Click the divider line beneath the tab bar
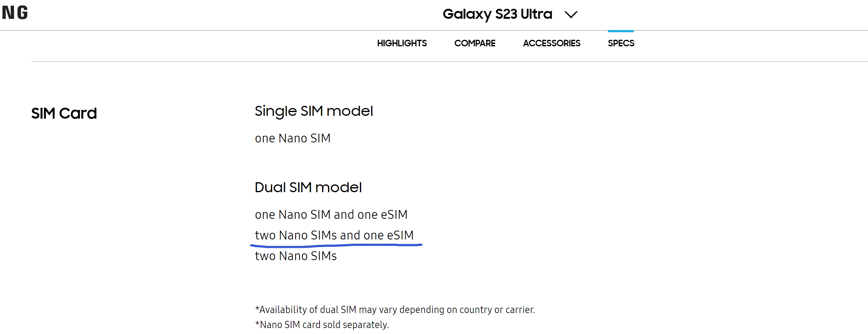This screenshot has width=868, height=334. coord(438,62)
